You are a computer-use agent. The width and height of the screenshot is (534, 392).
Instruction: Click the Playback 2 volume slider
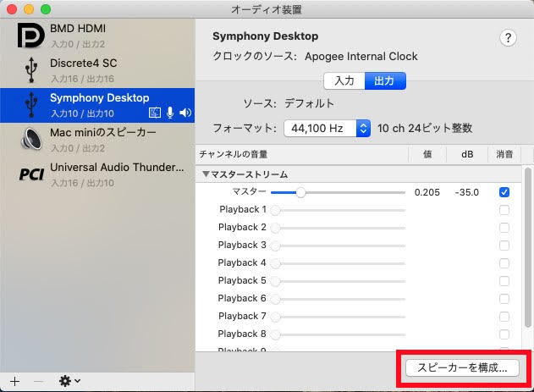point(338,228)
